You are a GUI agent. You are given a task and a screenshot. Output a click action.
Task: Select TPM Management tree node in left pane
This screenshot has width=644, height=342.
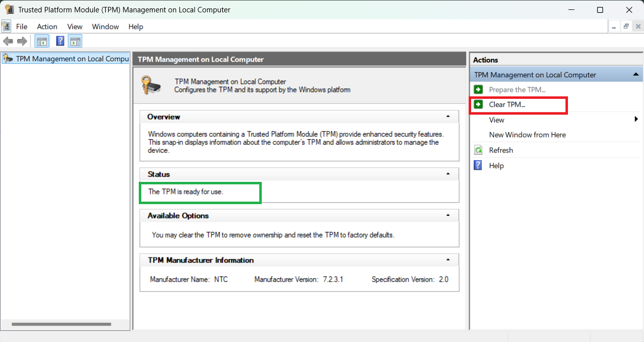[66, 59]
